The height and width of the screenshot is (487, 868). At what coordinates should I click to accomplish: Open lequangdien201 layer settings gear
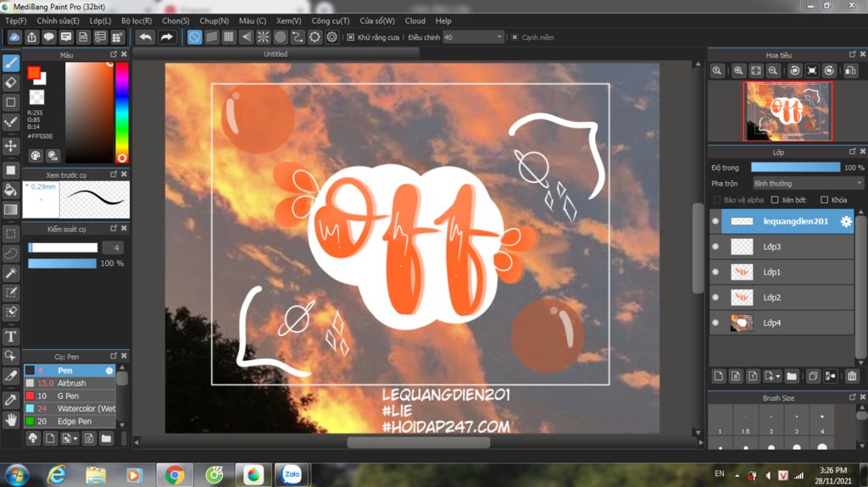pyautogui.click(x=846, y=221)
